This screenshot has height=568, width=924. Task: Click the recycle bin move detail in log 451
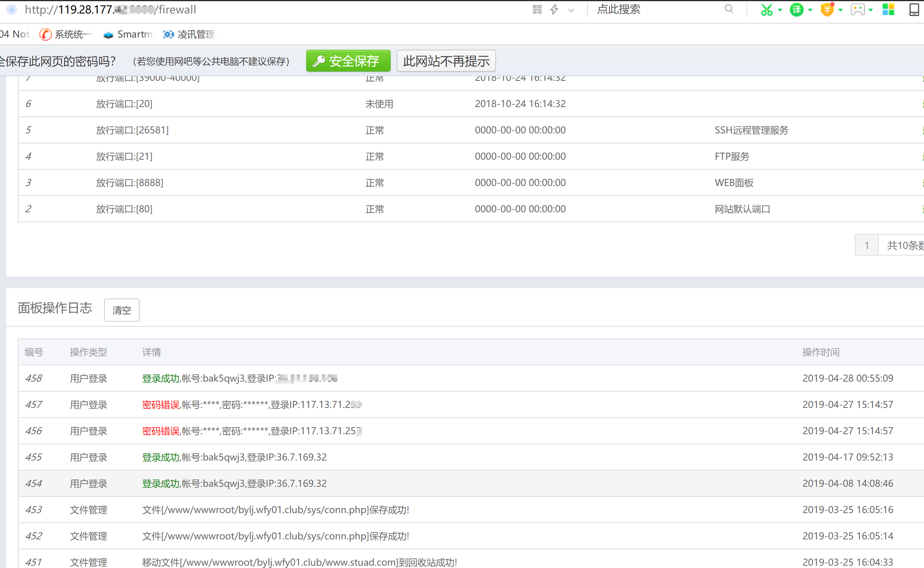pyautogui.click(x=299, y=562)
